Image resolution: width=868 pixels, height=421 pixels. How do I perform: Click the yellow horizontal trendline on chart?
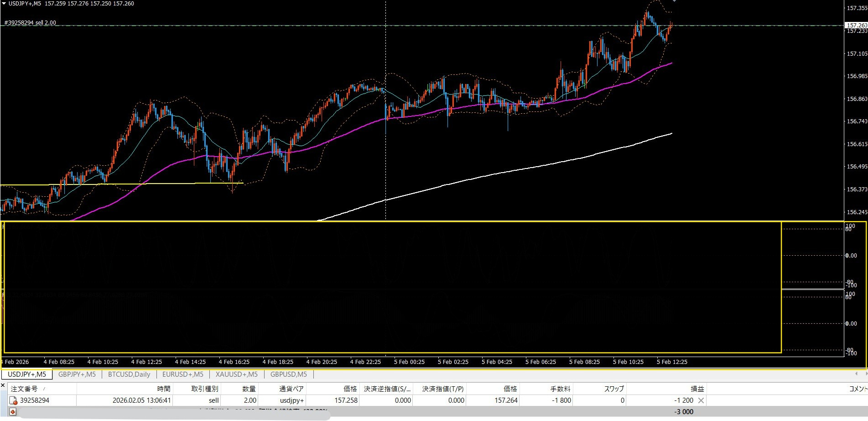coord(137,184)
